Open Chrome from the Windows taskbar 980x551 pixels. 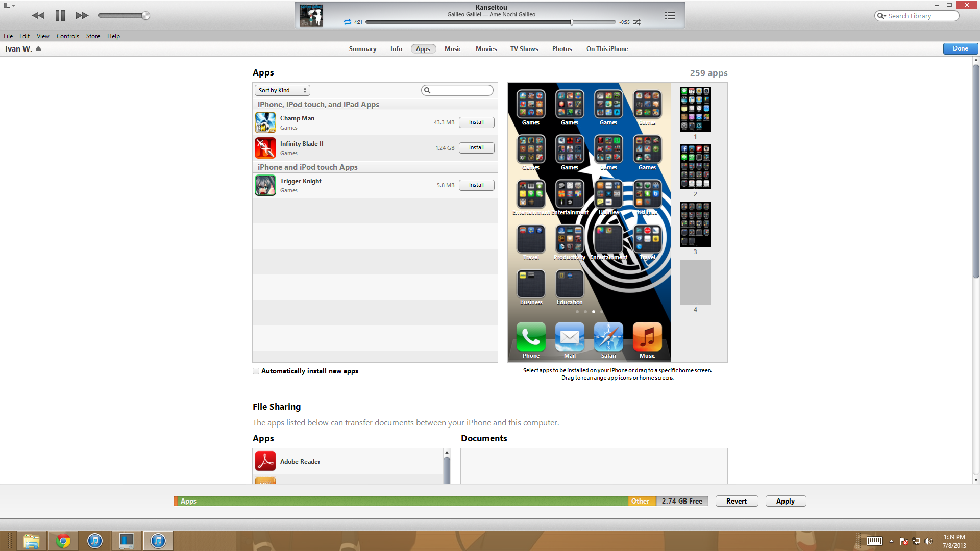[x=63, y=541]
